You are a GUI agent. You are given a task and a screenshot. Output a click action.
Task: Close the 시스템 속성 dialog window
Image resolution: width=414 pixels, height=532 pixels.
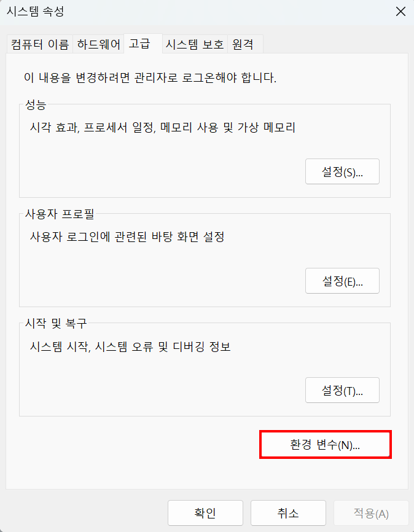pos(400,11)
